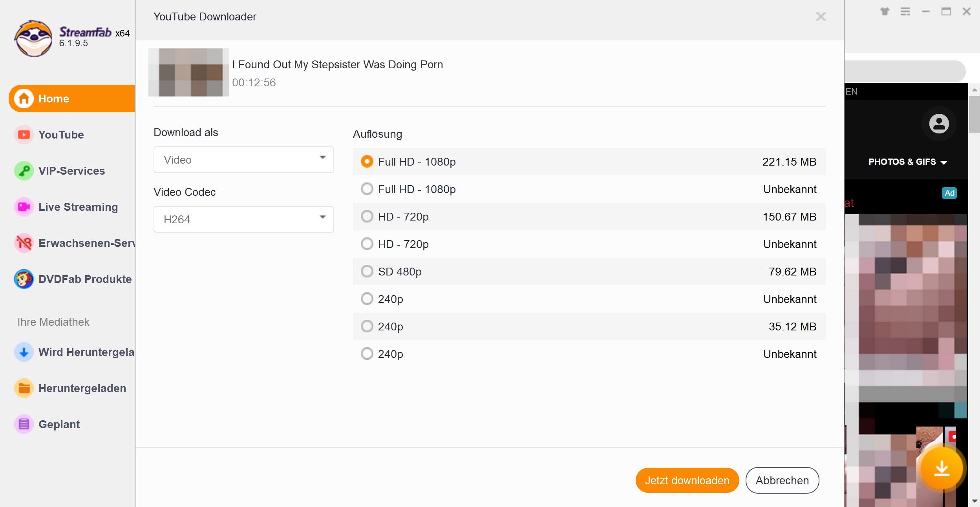Expand the PHOTOS & GIFS menu
This screenshot has height=507, width=980.
[x=907, y=162]
